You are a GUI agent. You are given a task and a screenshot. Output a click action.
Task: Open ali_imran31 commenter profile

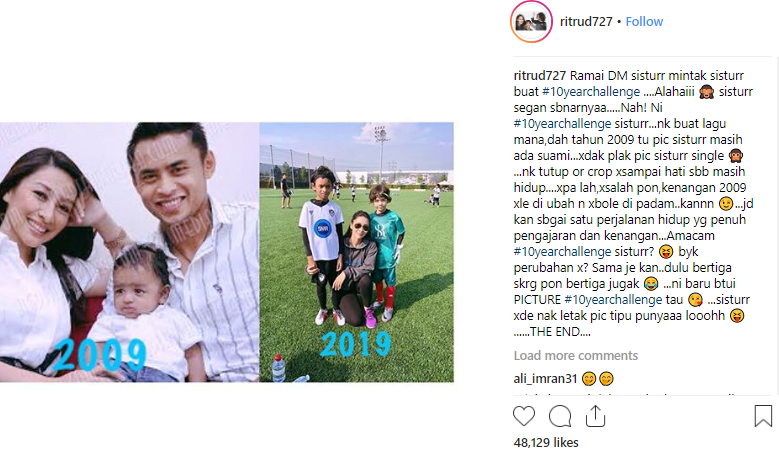click(x=545, y=379)
